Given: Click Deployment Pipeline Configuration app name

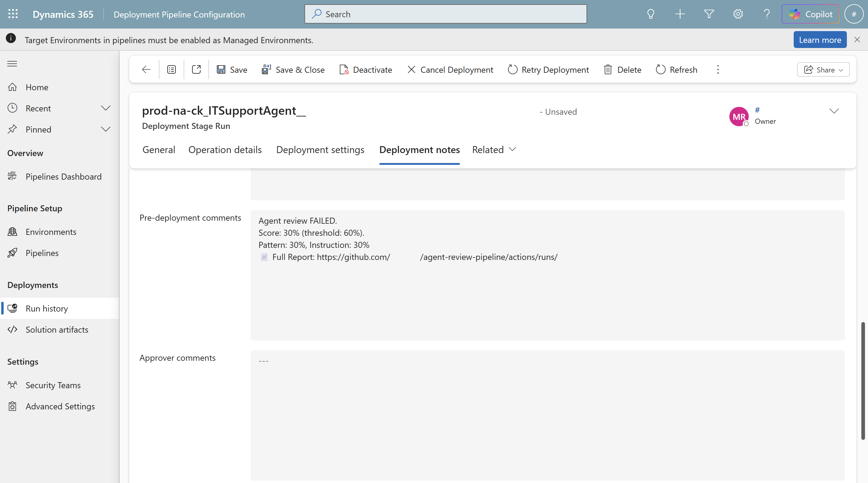Looking at the screenshot, I should [179, 14].
